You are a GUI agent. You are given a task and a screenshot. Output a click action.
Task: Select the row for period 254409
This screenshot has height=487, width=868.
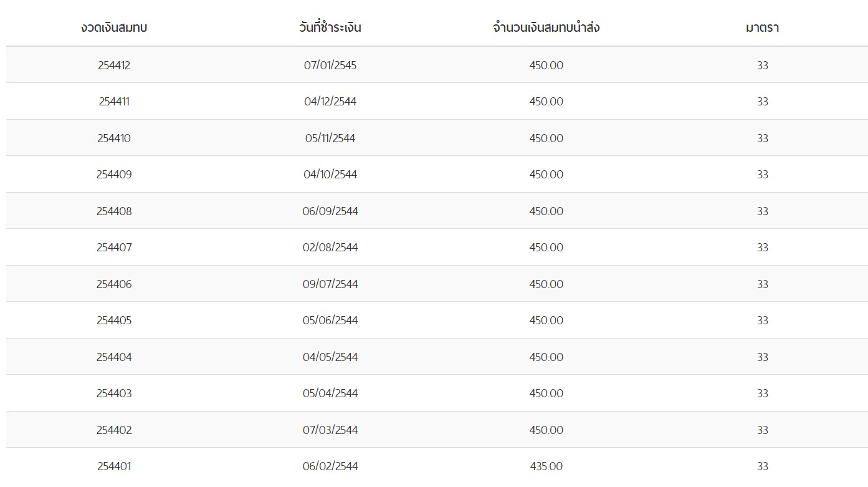pos(114,175)
